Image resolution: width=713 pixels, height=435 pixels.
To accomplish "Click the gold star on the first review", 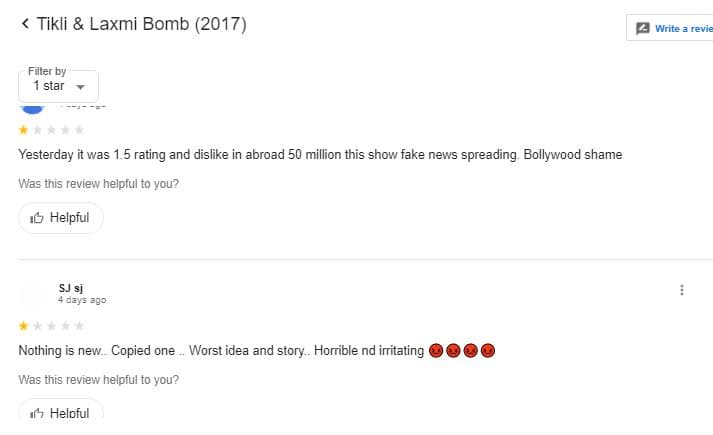I will point(24,130).
